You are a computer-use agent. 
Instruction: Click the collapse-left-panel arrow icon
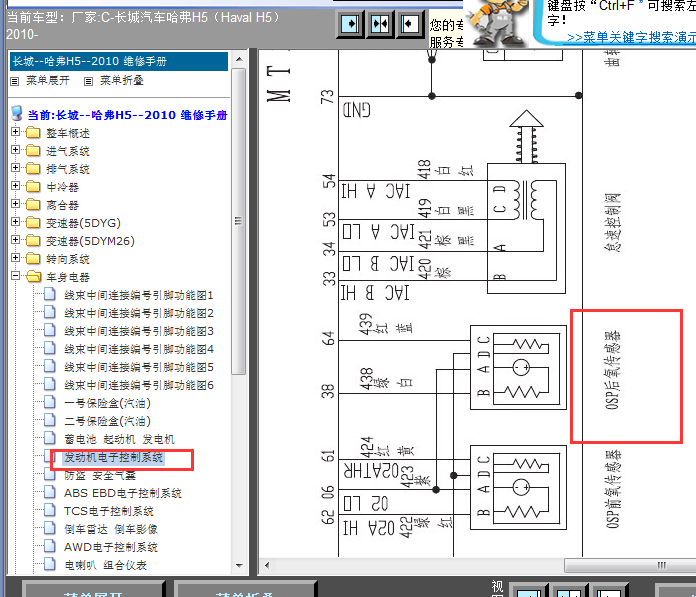[409, 24]
